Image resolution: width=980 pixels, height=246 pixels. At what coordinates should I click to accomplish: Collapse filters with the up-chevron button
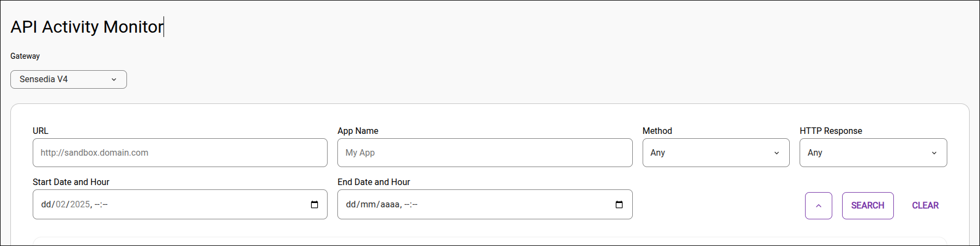tap(818, 206)
